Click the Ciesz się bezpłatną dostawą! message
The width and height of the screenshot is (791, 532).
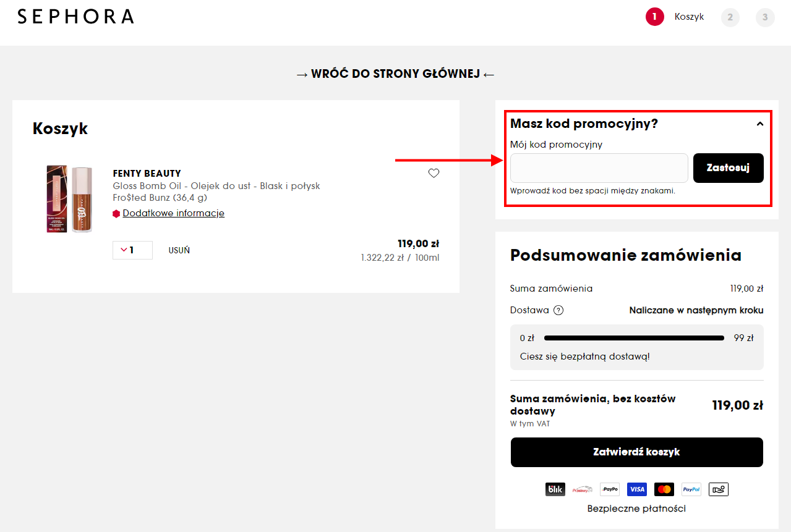585,357
